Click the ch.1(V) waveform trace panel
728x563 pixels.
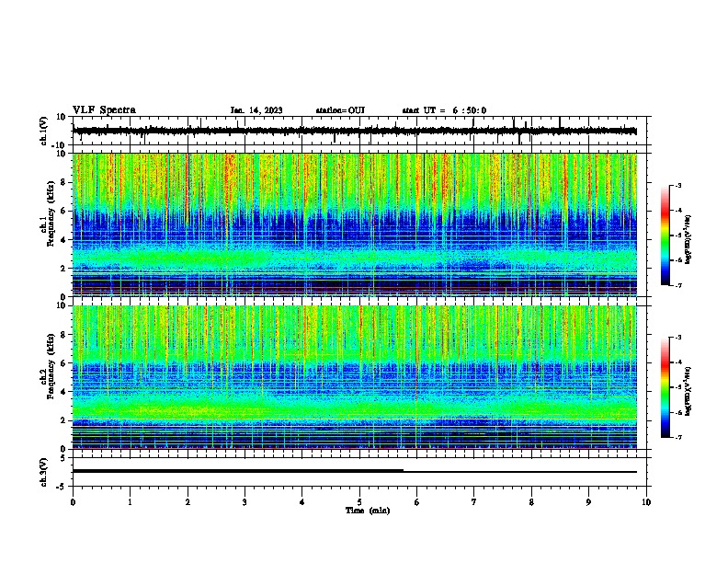[361, 131]
